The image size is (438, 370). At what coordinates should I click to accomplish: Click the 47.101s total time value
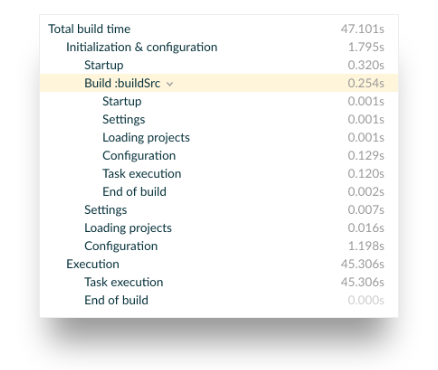(x=362, y=29)
